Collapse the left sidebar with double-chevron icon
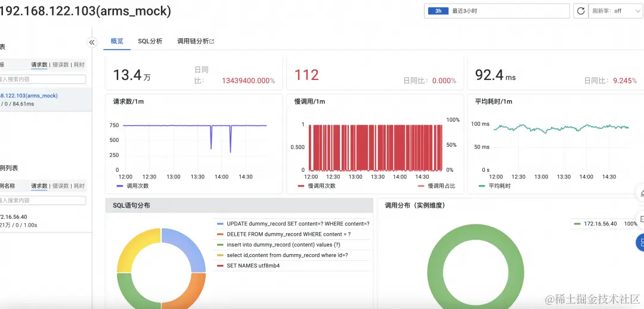Screen dimensions: 644x309 [92, 42]
